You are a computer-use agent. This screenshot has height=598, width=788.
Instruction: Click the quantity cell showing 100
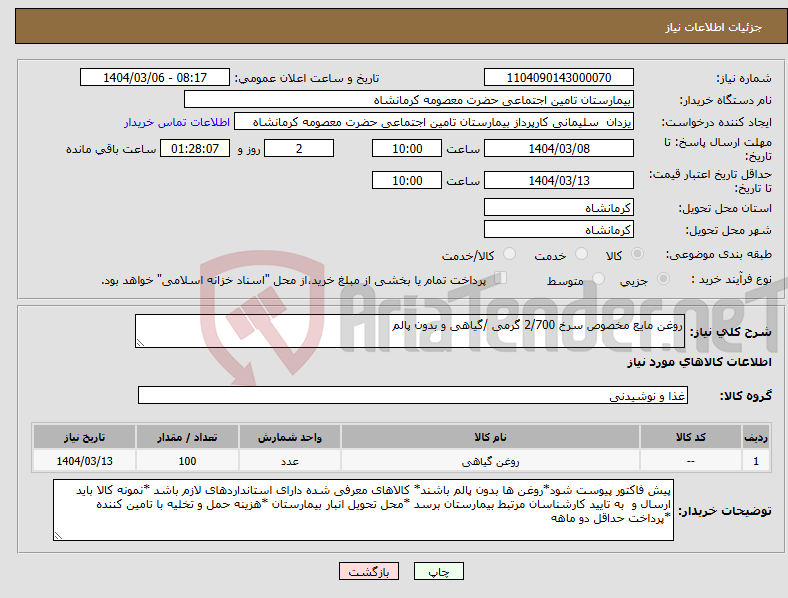pyautogui.click(x=187, y=461)
